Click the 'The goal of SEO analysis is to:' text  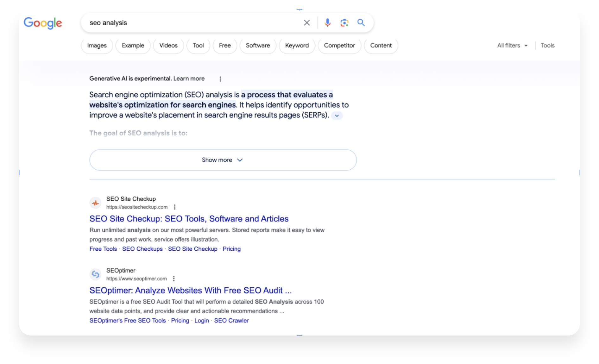point(138,133)
